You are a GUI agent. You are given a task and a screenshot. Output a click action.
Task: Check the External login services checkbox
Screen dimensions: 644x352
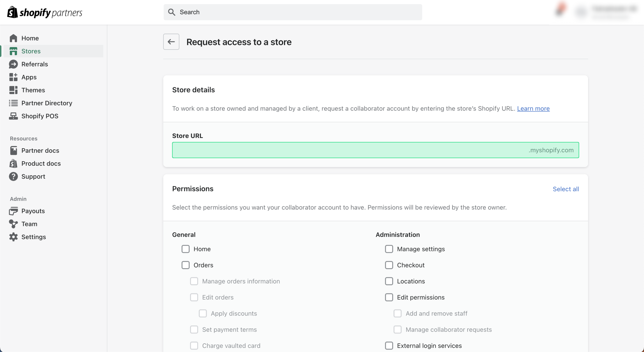(x=389, y=346)
